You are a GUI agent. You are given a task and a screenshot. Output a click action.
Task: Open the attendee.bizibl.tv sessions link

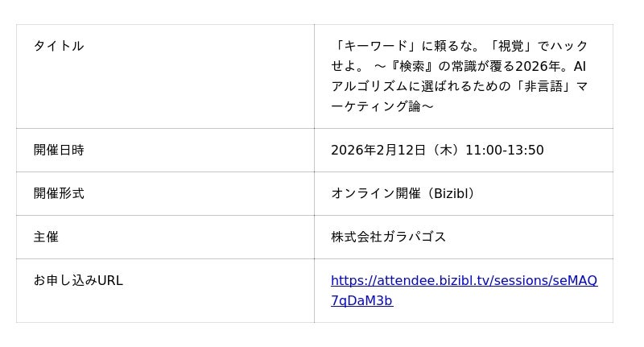(x=464, y=281)
